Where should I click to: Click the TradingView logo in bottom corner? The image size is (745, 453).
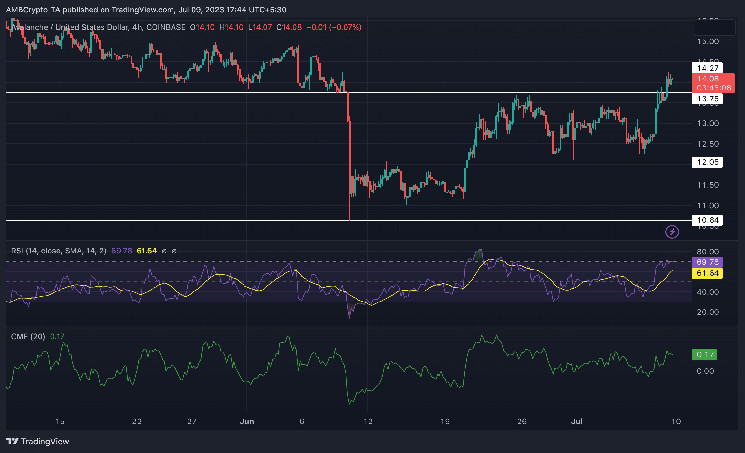(x=32, y=440)
